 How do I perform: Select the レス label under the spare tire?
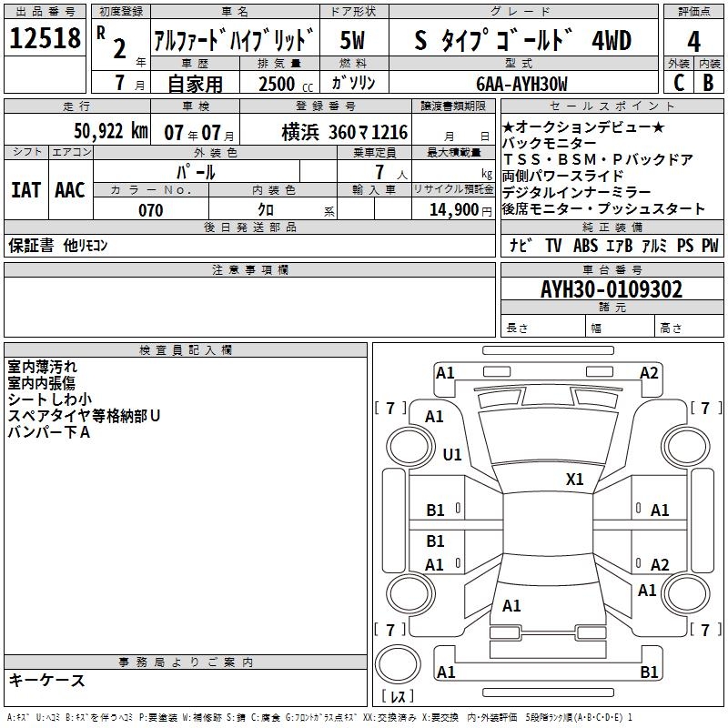397,697
